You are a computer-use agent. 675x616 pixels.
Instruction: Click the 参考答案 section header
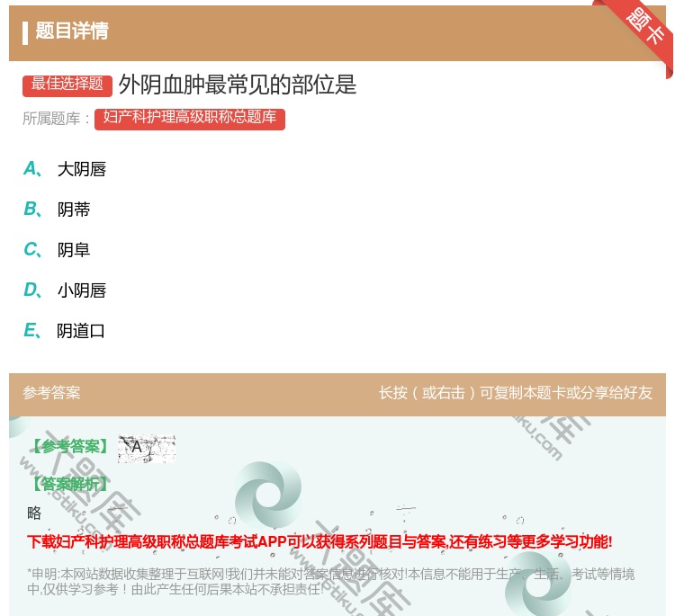click(x=51, y=393)
